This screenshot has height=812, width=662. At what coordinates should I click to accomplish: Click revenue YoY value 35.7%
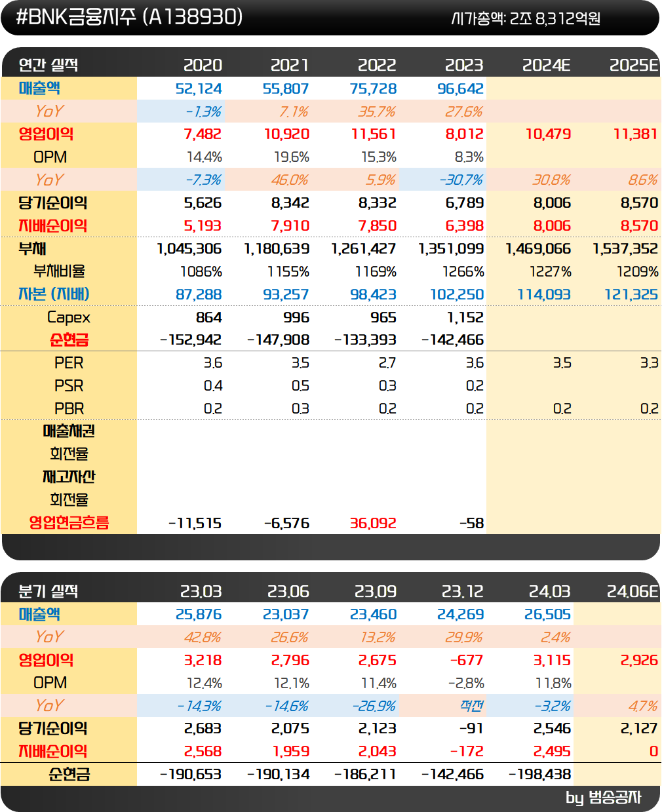(377, 111)
